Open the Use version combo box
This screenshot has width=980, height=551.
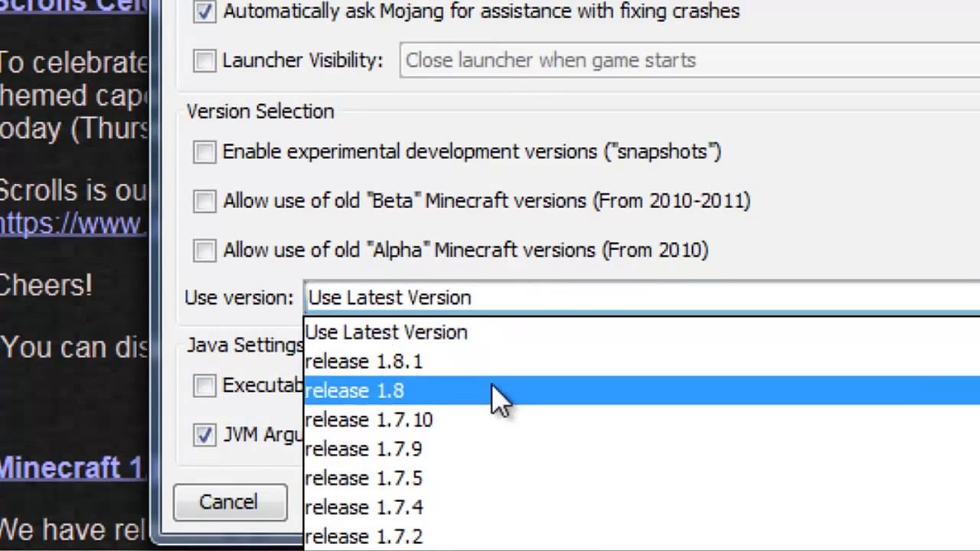pos(642,298)
